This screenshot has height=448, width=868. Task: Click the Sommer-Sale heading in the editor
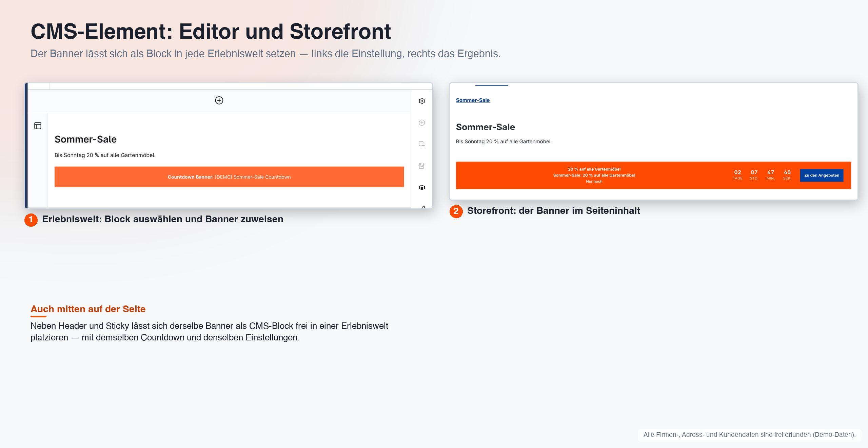[x=85, y=139]
